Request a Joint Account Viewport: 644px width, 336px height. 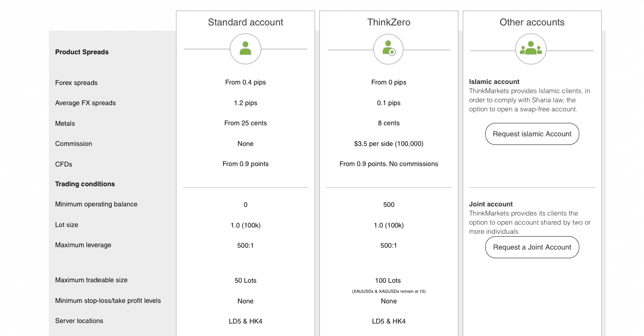(x=532, y=247)
